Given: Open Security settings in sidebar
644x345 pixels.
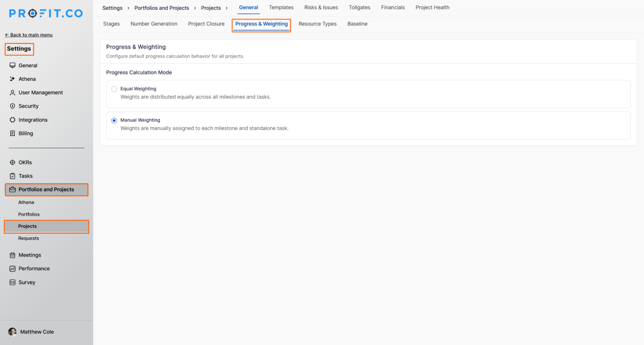Looking at the screenshot, I should click(28, 106).
